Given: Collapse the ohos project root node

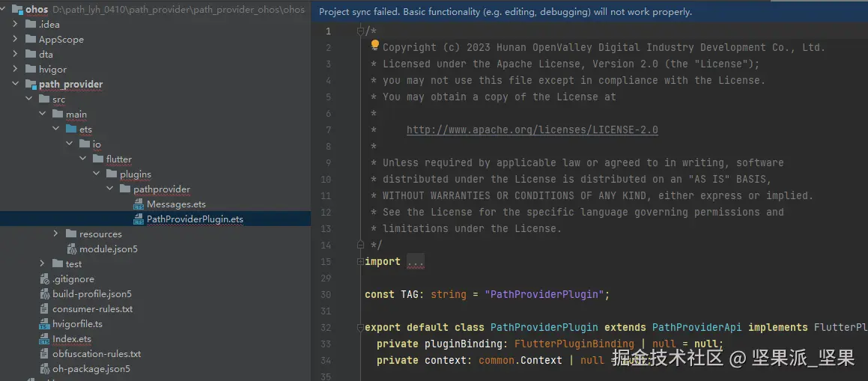Looking at the screenshot, I should [x=4, y=10].
